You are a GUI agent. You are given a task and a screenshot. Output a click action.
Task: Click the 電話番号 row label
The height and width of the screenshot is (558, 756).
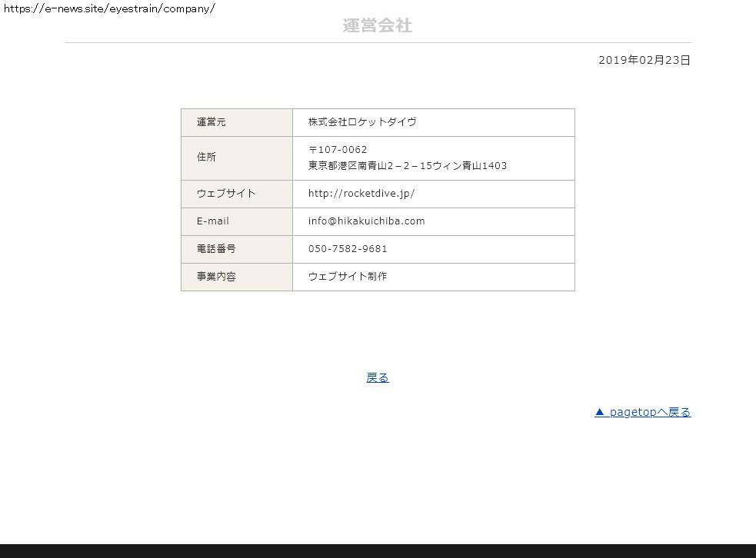tap(216, 249)
